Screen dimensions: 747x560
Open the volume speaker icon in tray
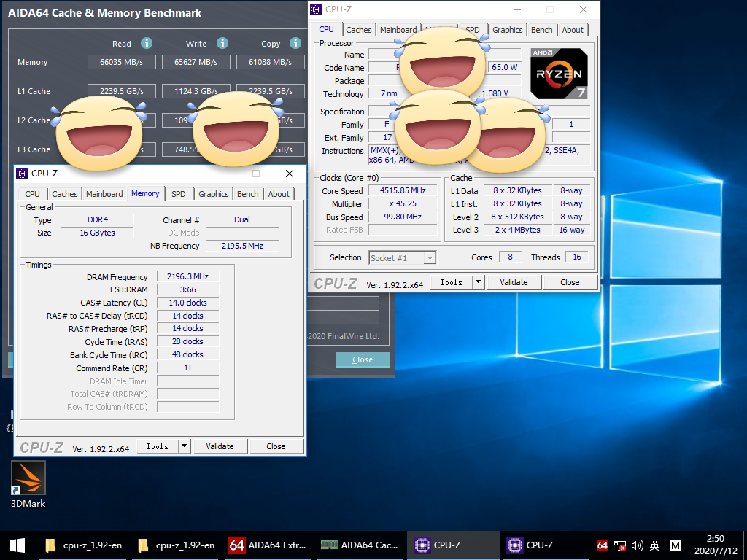tap(638, 545)
